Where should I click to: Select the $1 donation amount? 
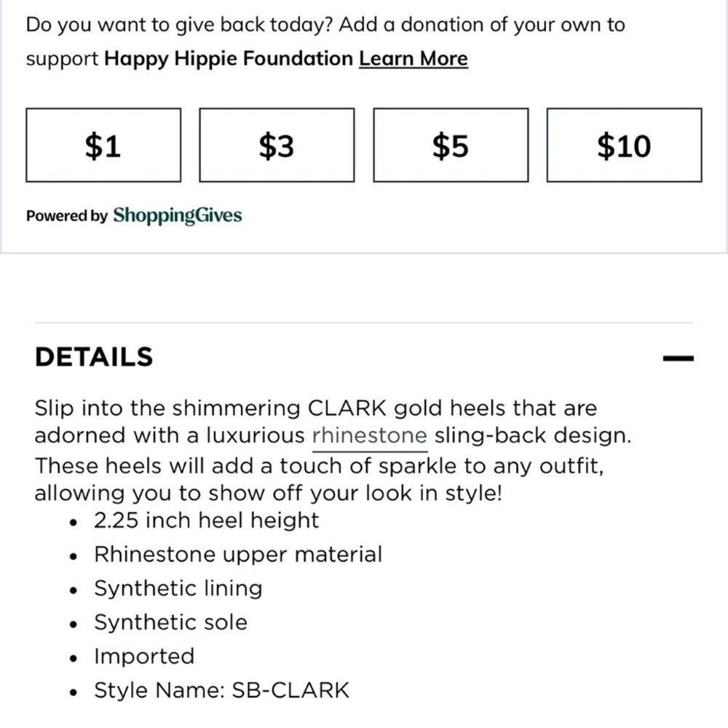pos(103,145)
